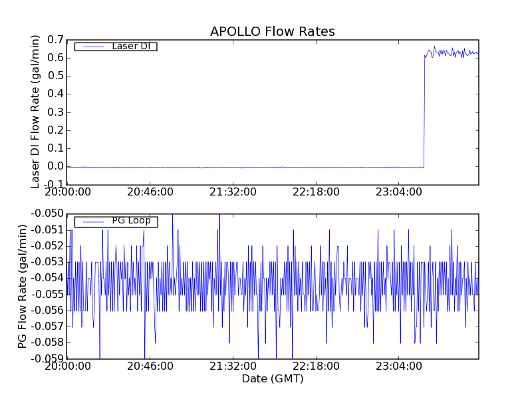Click 20:46:00 tick label under the upper plot
The height and width of the screenshot is (399, 532).
coord(150,192)
